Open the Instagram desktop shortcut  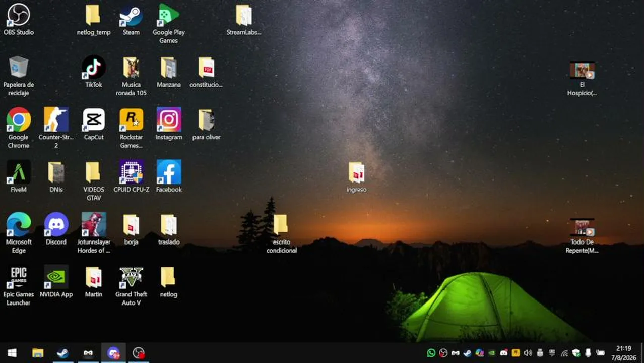pyautogui.click(x=169, y=125)
